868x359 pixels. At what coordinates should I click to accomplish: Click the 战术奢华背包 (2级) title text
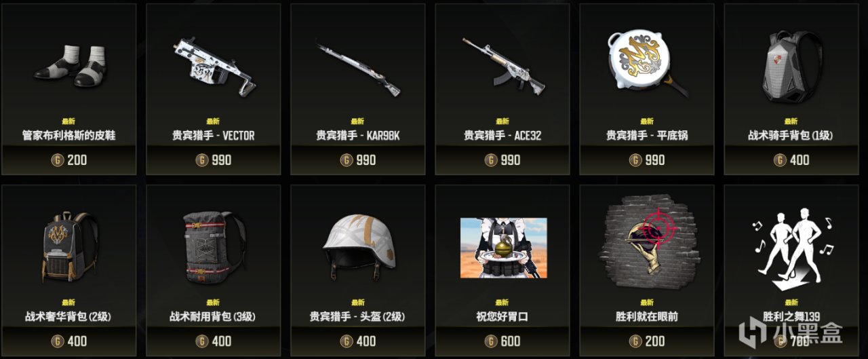[x=68, y=317]
